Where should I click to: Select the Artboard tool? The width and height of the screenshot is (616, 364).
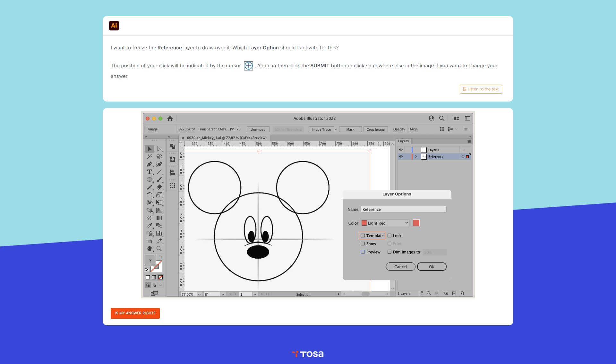tap(149, 241)
